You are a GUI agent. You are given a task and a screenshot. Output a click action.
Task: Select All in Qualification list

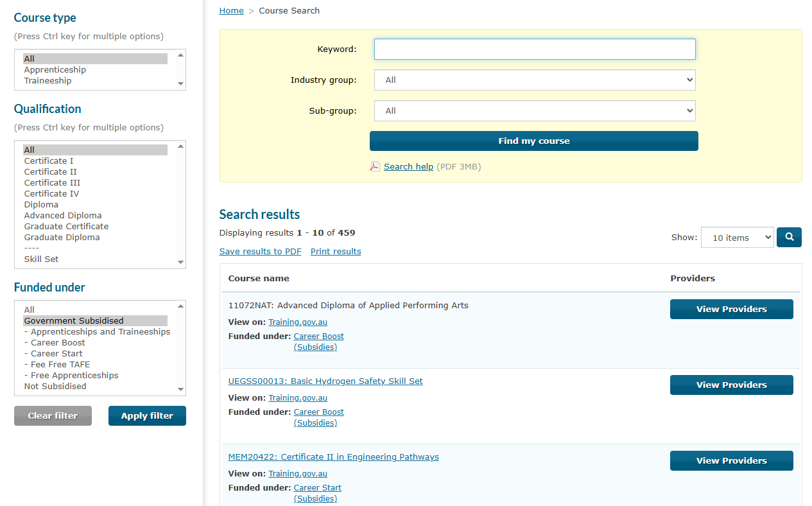pyautogui.click(x=96, y=150)
